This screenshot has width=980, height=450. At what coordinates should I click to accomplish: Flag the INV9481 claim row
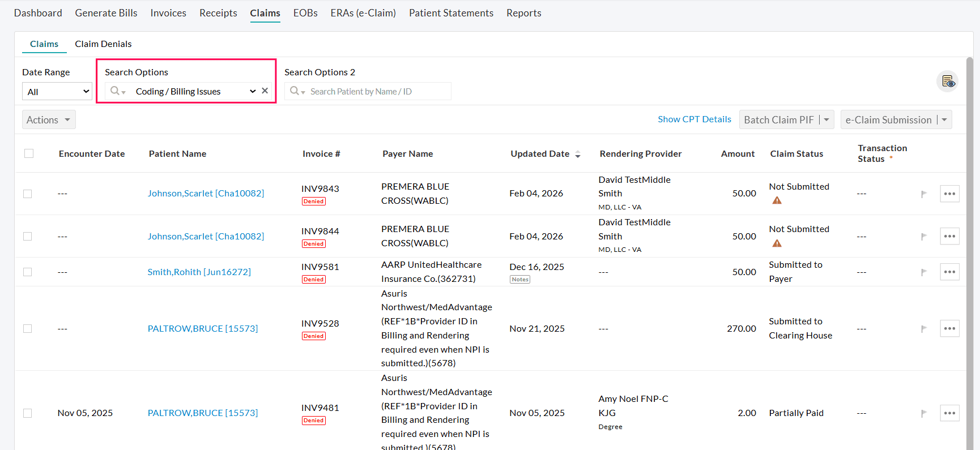tap(924, 413)
